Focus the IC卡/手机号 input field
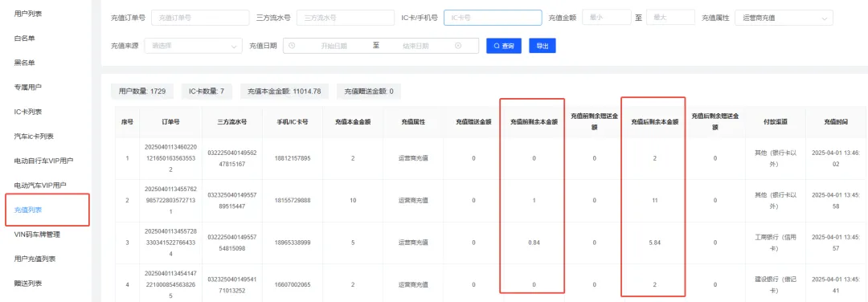The height and width of the screenshot is (302, 868). coord(493,18)
